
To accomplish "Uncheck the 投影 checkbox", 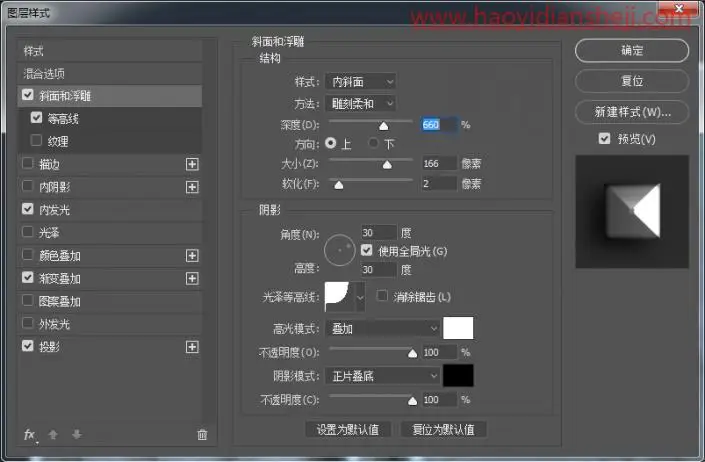I will [x=27, y=346].
